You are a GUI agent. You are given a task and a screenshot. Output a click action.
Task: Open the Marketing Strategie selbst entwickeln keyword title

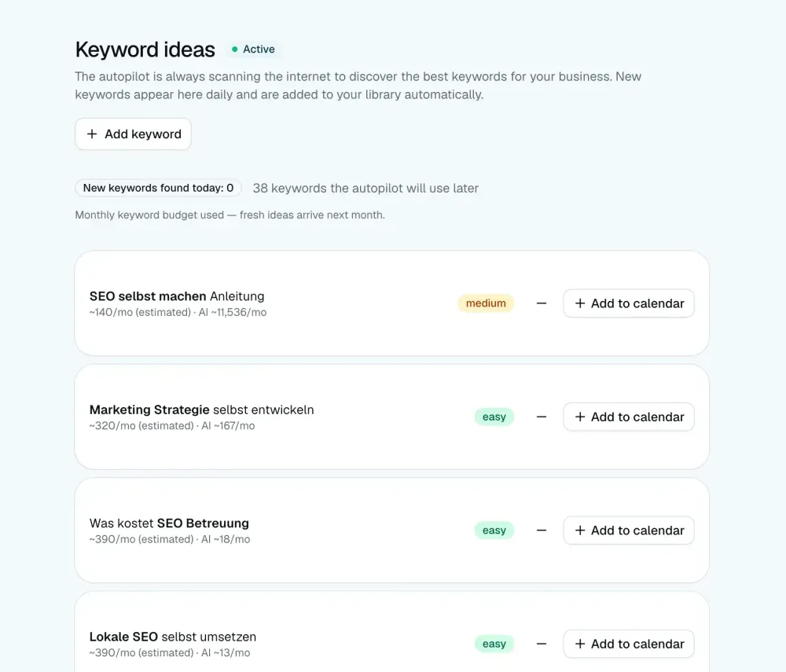coord(201,410)
